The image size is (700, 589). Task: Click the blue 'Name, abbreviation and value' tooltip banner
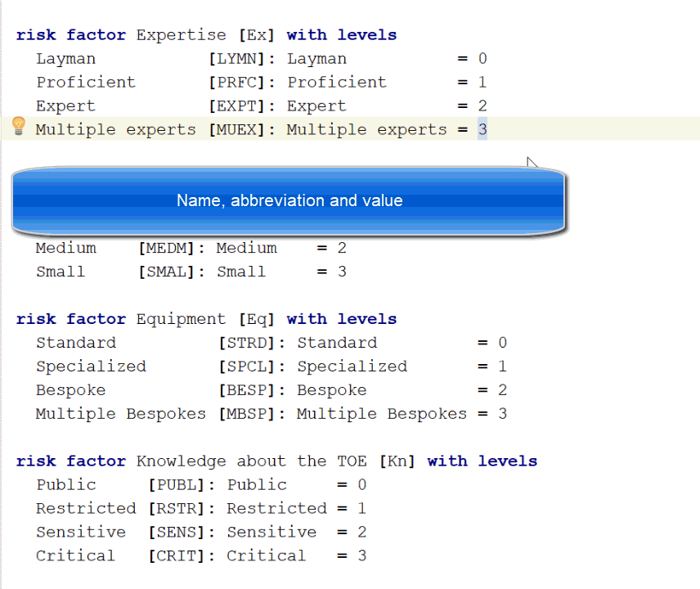tap(289, 200)
